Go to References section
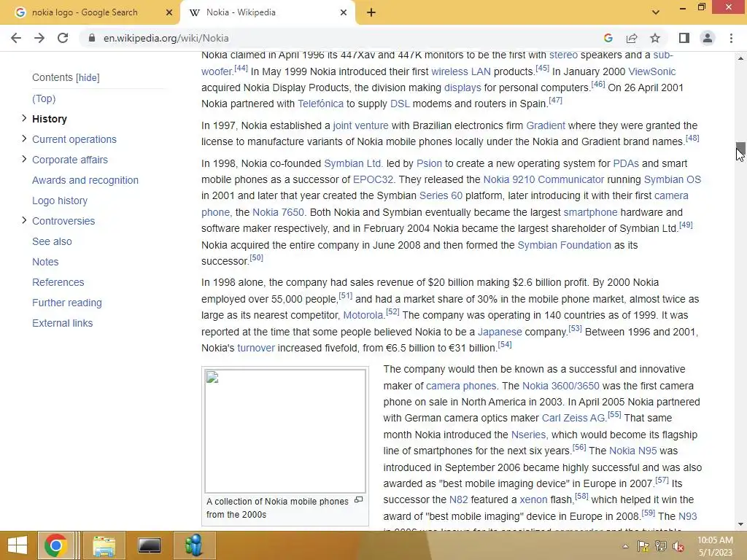The image size is (747, 560). (x=58, y=282)
